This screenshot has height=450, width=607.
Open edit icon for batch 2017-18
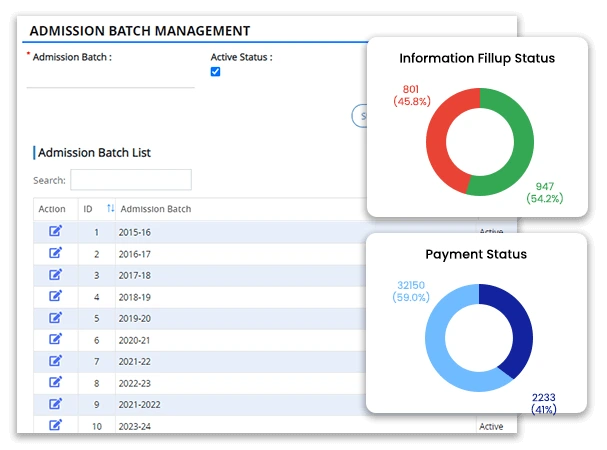[55, 274]
